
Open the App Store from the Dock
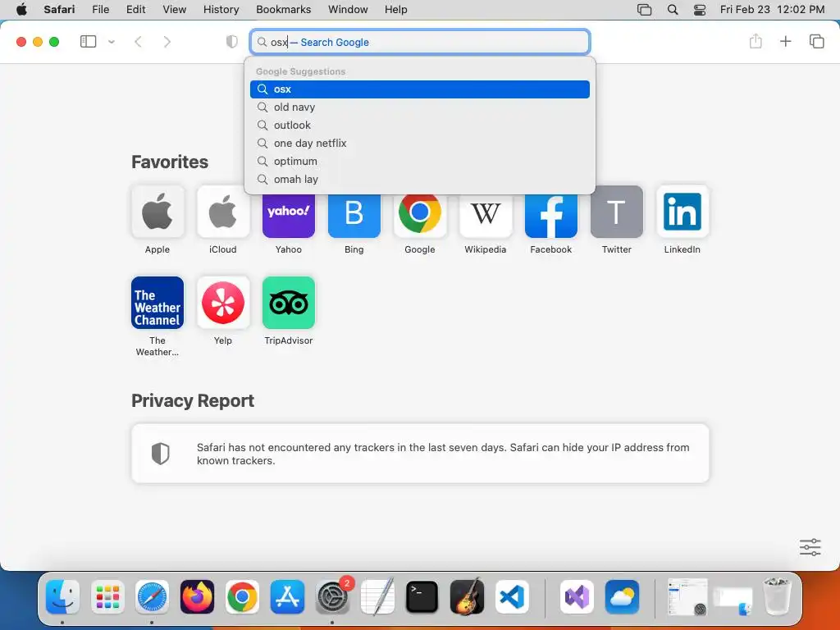pos(287,596)
